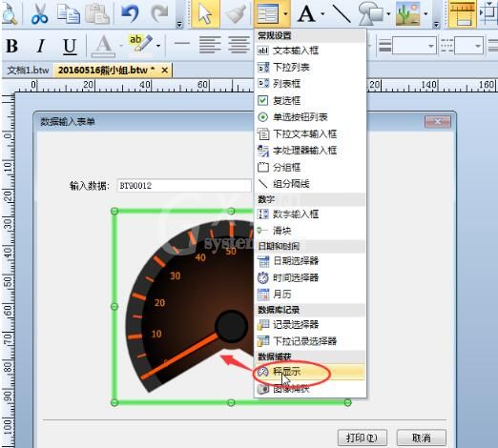
Task: Toggle Bold formatting
Action: pyautogui.click(x=12, y=46)
